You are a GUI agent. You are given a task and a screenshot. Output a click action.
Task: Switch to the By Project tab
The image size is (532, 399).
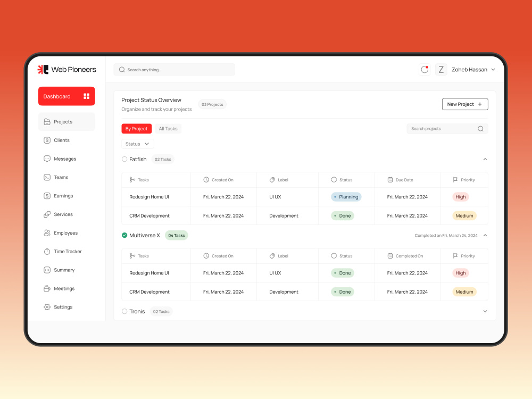(136, 129)
